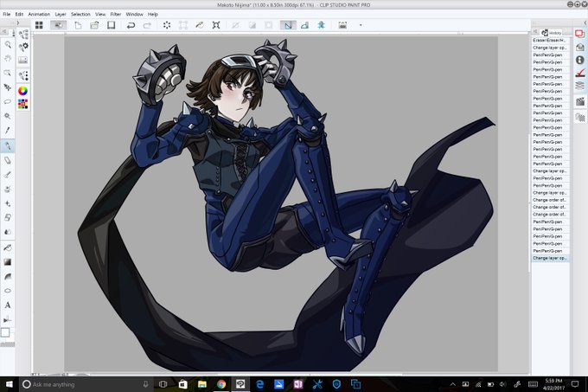Click the Fill command bar icon
This screenshot has height=392, width=588.
pos(200,25)
